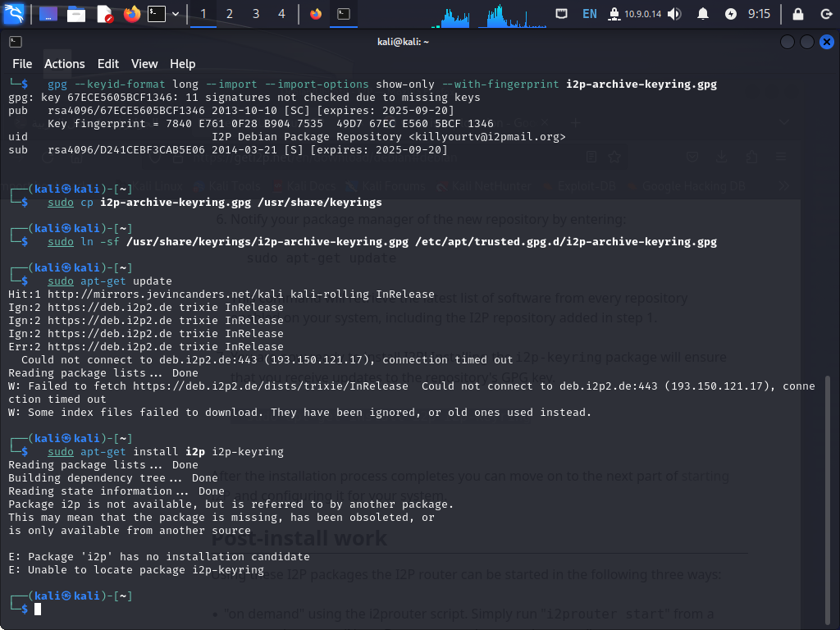
Task: Click the show desktop panel icon
Action: click(x=48, y=13)
